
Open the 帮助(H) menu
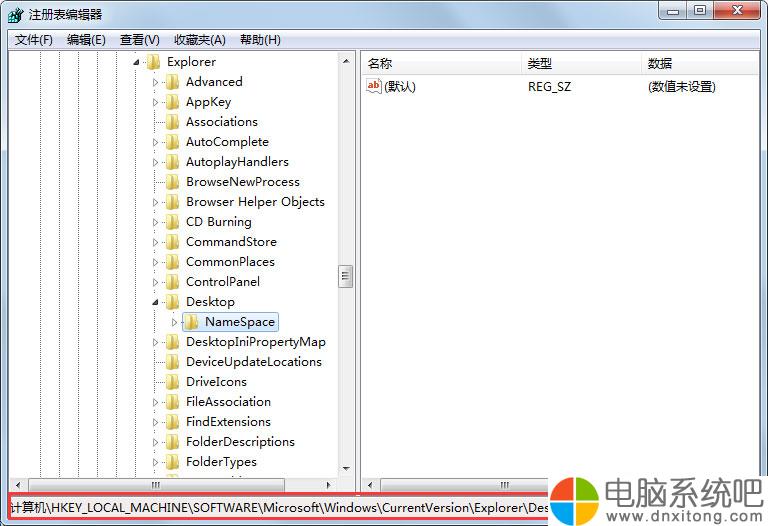(260, 40)
